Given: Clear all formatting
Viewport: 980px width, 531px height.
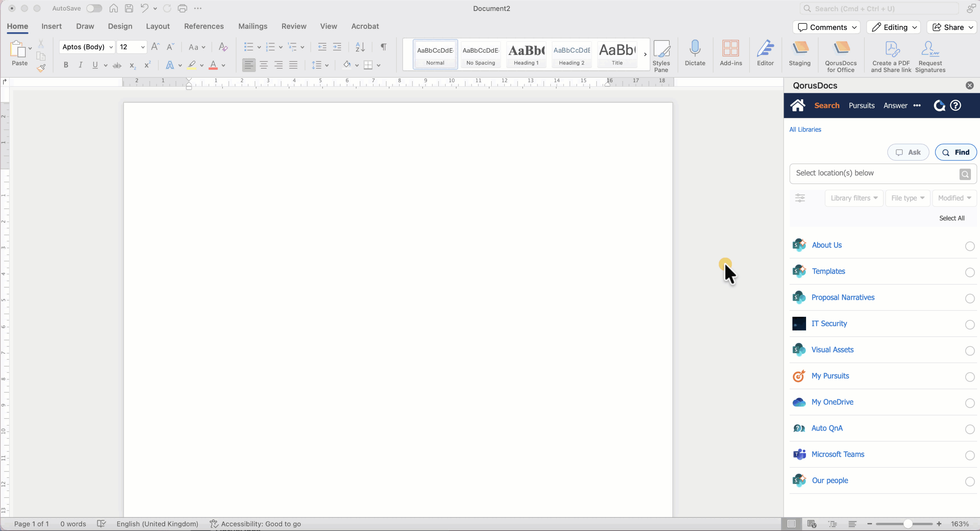Looking at the screenshot, I should tap(223, 47).
